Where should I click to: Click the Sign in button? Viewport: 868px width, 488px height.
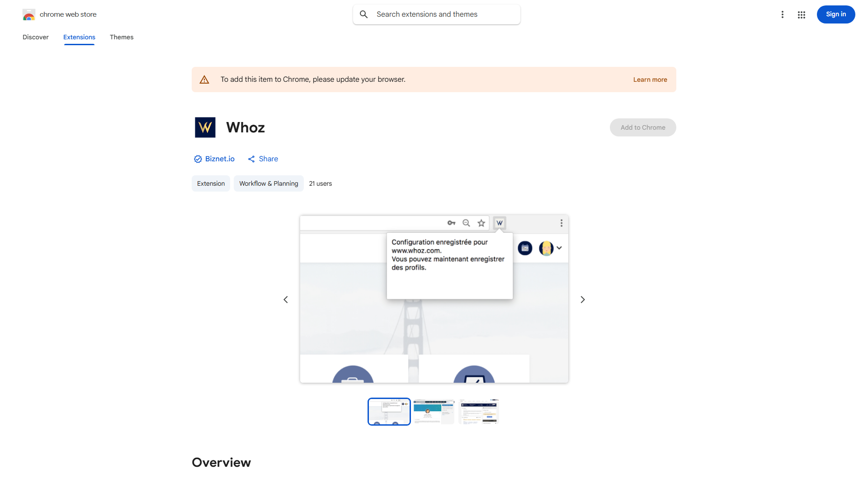point(835,14)
